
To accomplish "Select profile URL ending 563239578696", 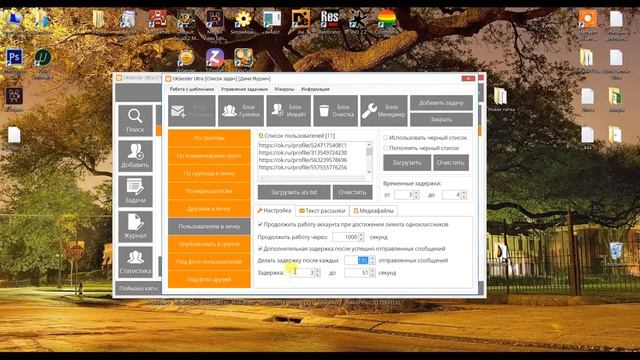I will tap(302, 160).
